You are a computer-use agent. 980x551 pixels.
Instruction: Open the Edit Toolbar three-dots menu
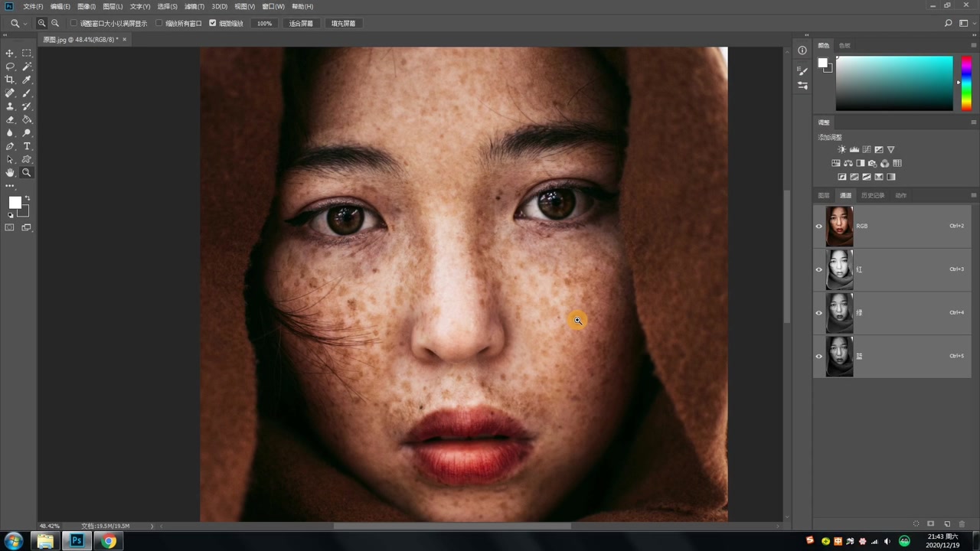tap(10, 186)
